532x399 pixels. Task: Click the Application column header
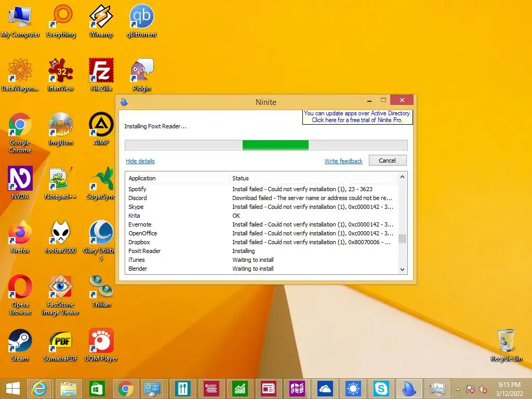(x=178, y=178)
